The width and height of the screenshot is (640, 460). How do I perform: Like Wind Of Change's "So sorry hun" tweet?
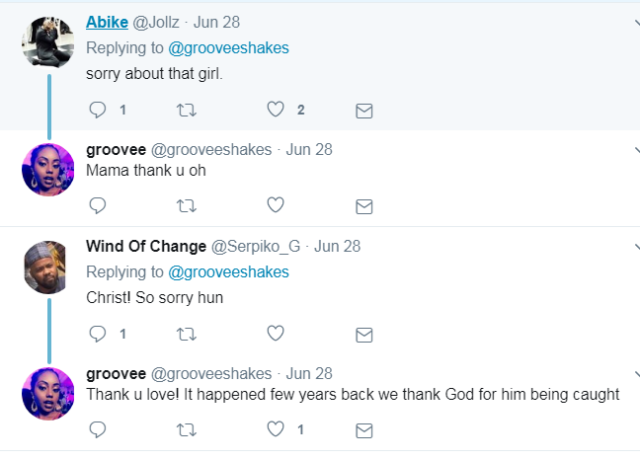[x=276, y=334]
